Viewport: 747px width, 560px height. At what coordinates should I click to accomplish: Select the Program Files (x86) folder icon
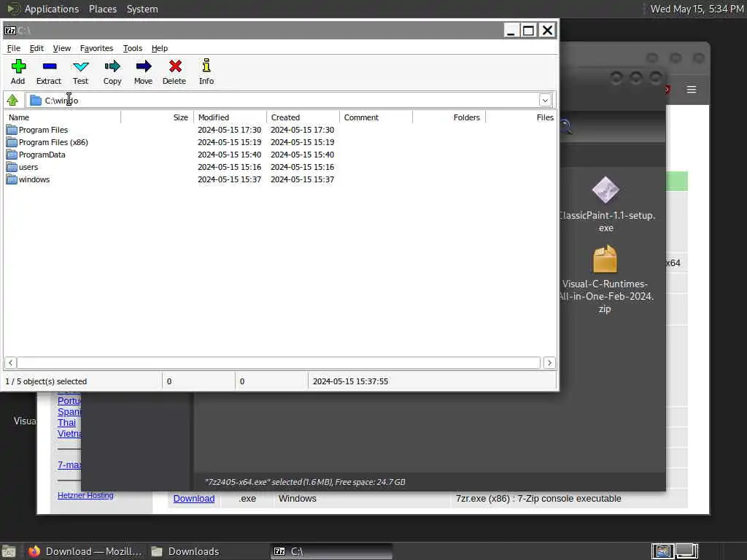[x=12, y=142]
